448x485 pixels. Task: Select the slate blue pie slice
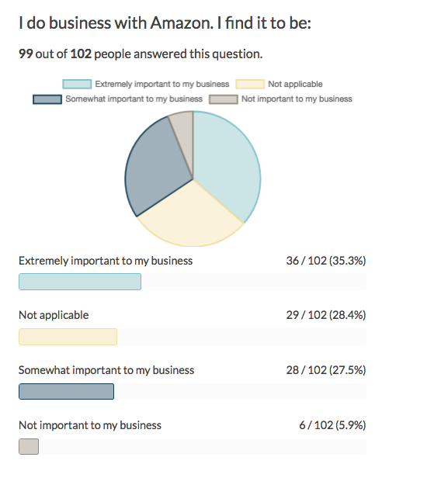(x=153, y=168)
